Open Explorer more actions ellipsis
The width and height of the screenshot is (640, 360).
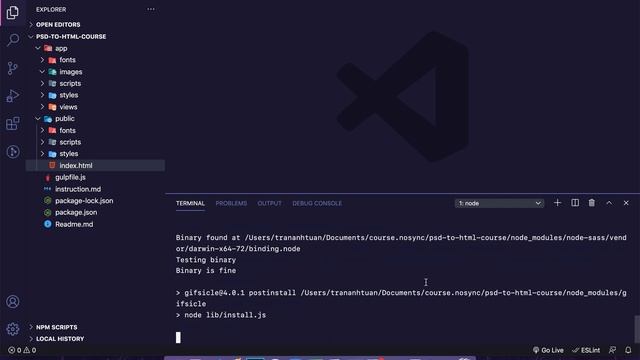[x=151, y=9]
